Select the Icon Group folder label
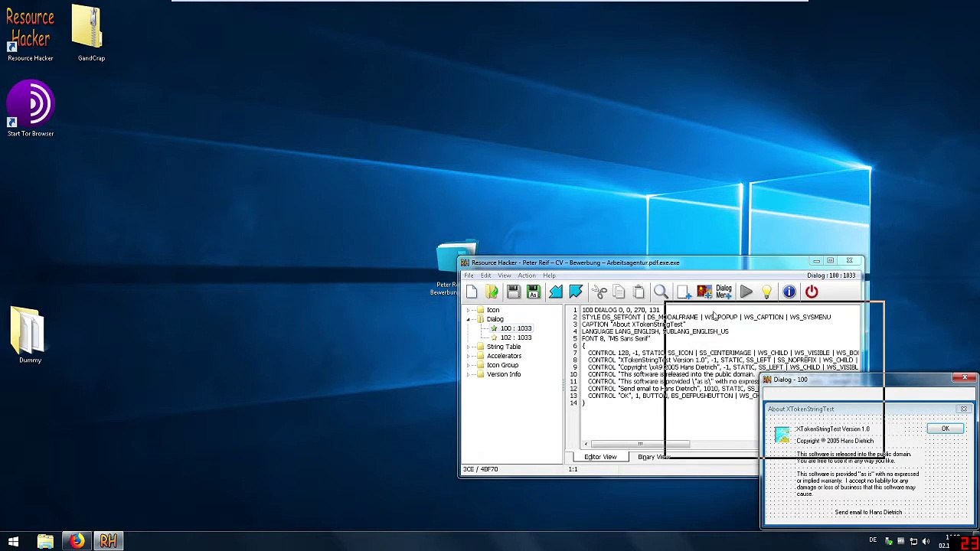Screen dimensions: 980x551 pos(502,365)
